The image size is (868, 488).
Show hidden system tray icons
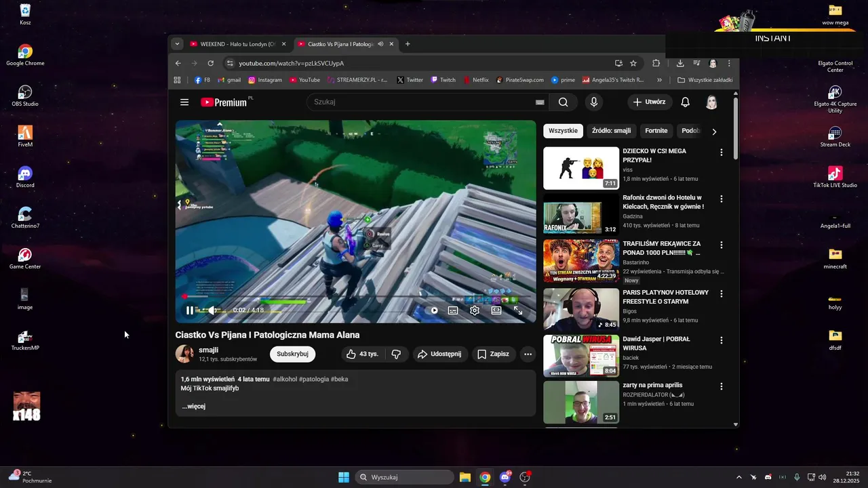739,477
